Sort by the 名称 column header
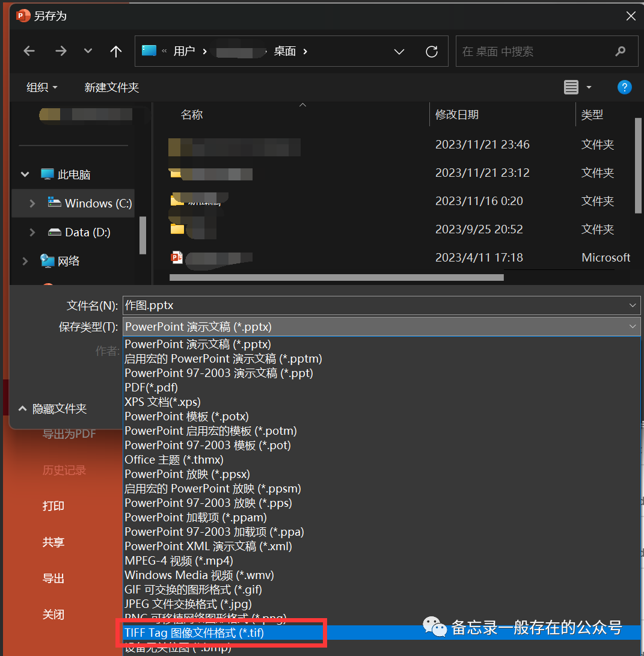The height and width of the screenshot is (656, 644). [x=192, y=115]
